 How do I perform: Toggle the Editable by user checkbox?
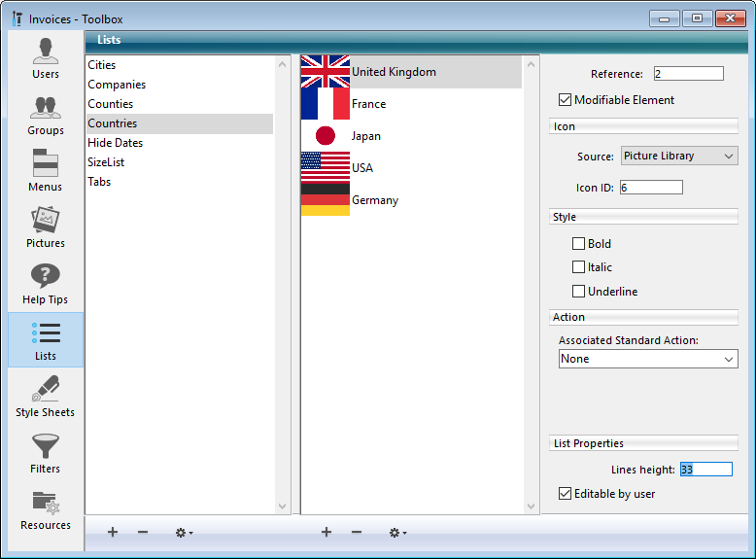565,494
